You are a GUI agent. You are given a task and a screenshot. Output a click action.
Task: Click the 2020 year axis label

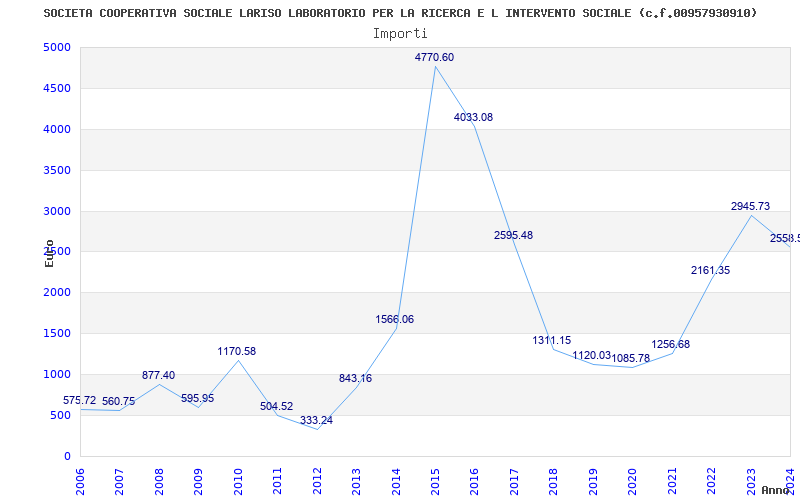point(633,481)
